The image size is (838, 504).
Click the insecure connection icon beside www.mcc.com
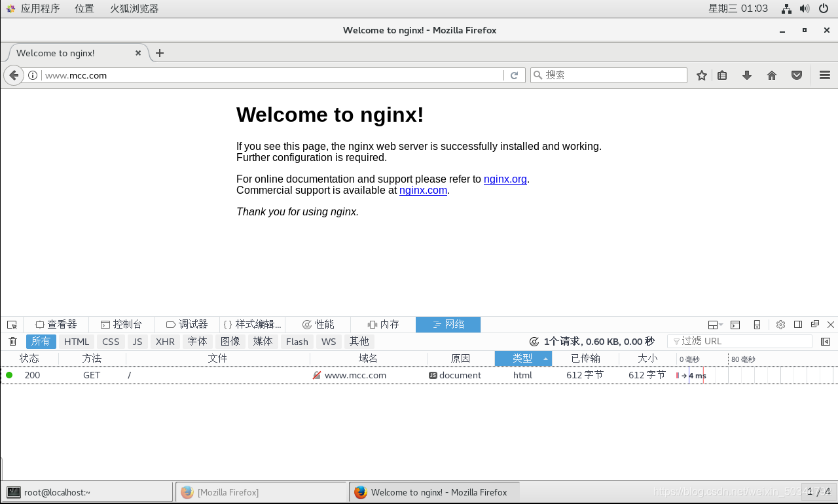pyautogui.click(x=317, y=376)
